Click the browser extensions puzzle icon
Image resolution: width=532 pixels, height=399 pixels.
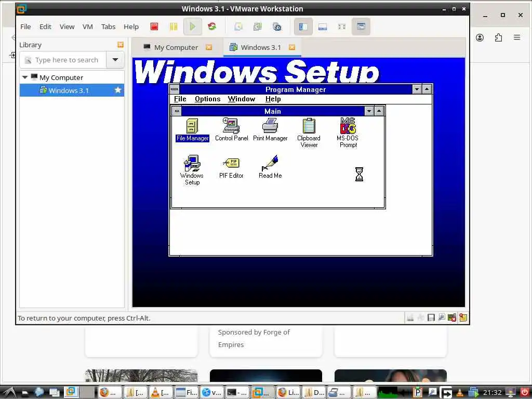pos(498,37)
